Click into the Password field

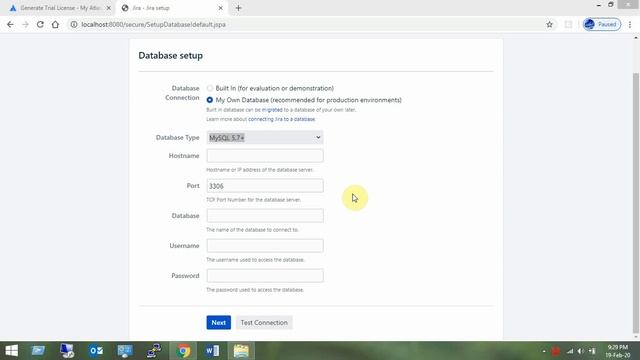tap(265, 276)
